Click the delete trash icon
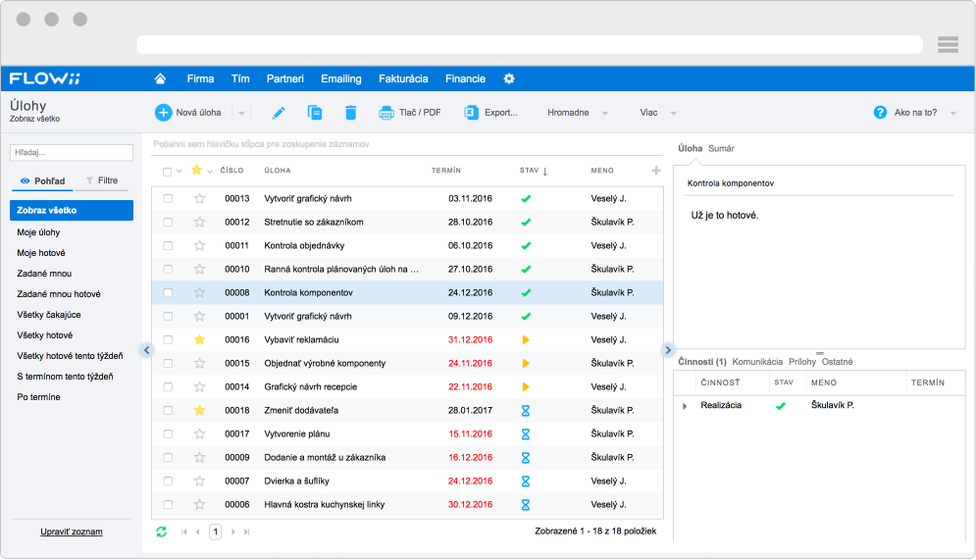 350,113
